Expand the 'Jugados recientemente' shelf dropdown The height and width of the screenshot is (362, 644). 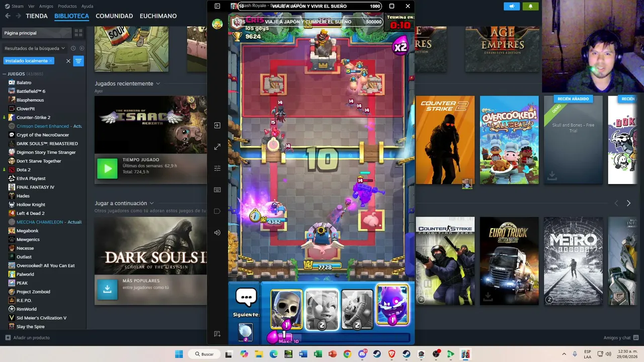click(157, 83)
